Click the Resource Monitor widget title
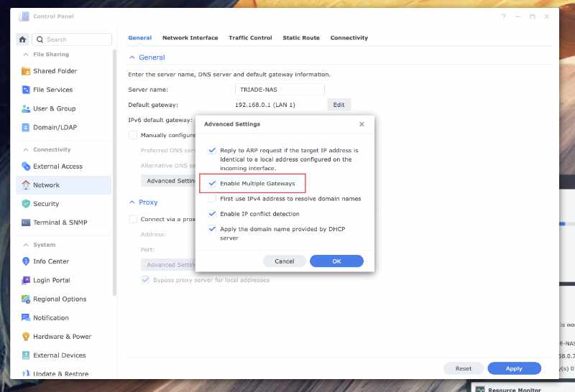 [x=515, y=390]
